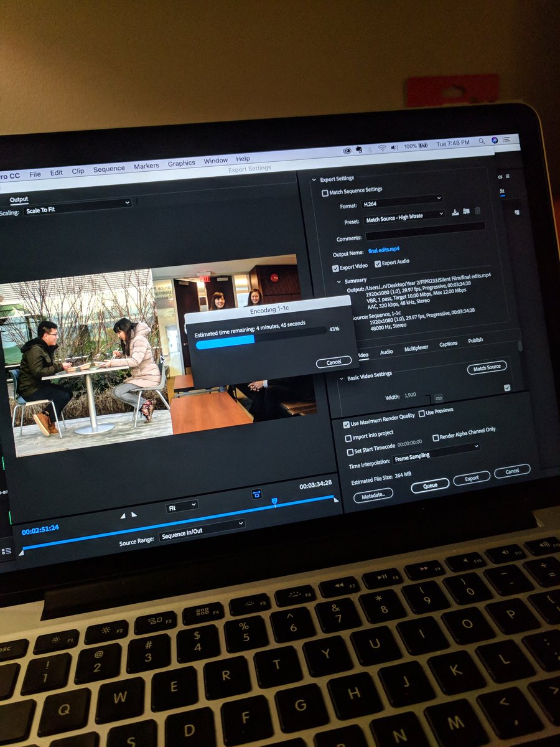The image size is (560, 747).
Task: Click the delete preset trash icon
Action: coord(478,211)
